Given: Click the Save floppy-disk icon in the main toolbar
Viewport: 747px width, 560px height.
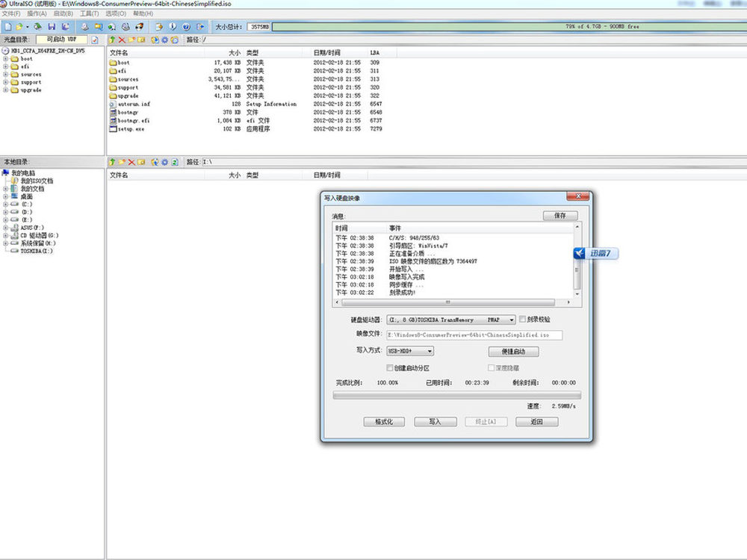Looking at the screenshot, I should [52, 27].
